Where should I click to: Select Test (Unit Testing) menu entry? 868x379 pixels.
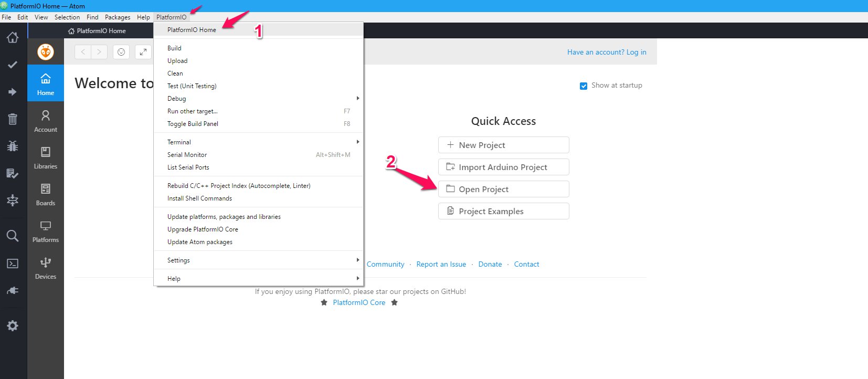[x=258, y=86]
